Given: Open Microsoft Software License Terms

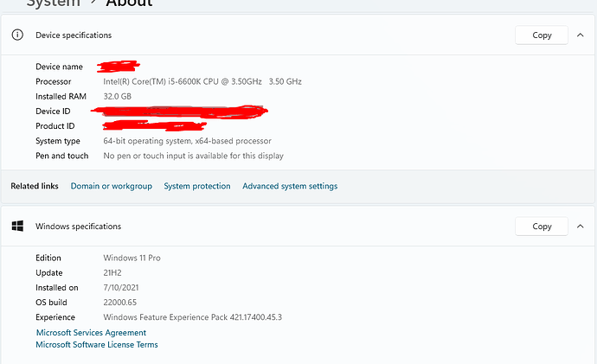Looking at the screenshot, I should (97, 345).
